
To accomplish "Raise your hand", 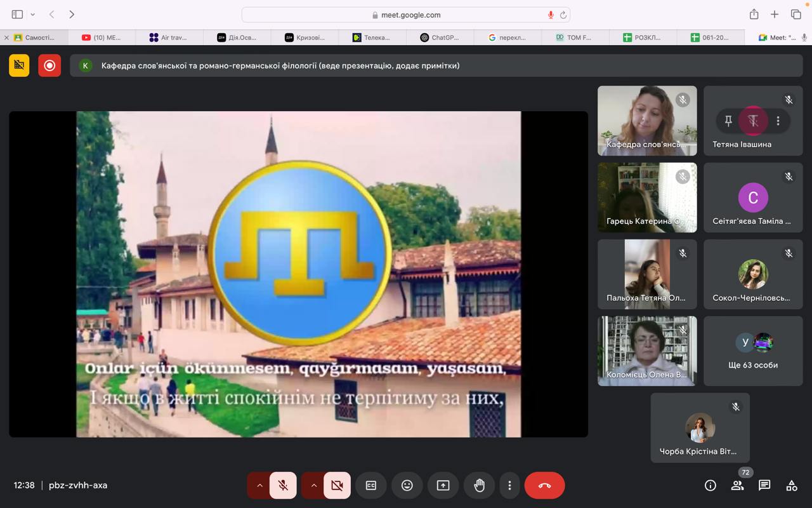I will pos(479,485).
